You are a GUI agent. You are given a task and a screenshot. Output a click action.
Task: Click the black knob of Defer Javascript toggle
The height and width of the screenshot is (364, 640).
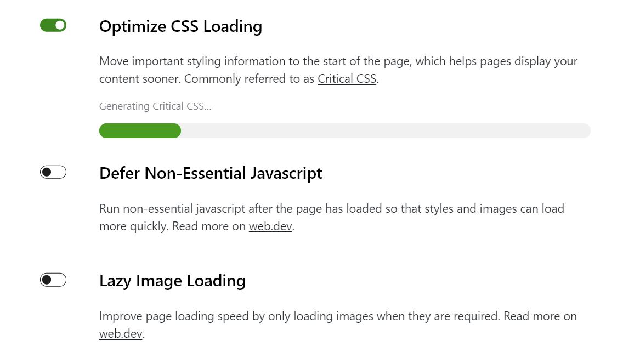[47, 172]
